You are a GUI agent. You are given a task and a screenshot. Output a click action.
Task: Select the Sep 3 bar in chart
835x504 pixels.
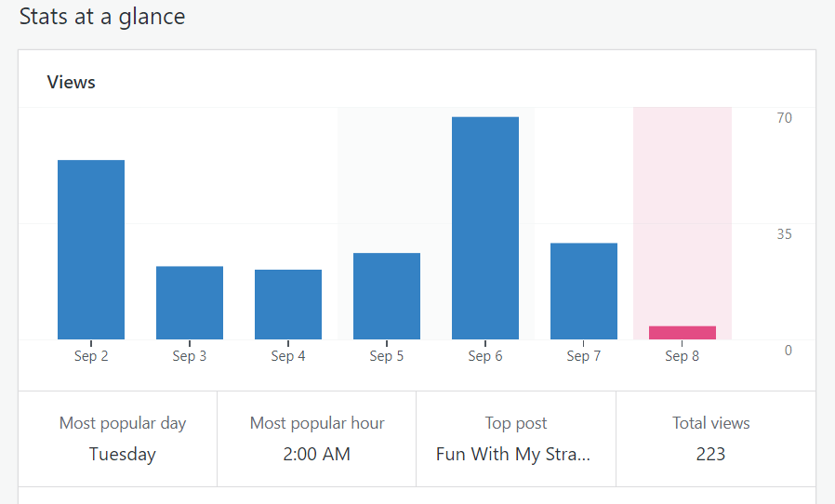190,303
